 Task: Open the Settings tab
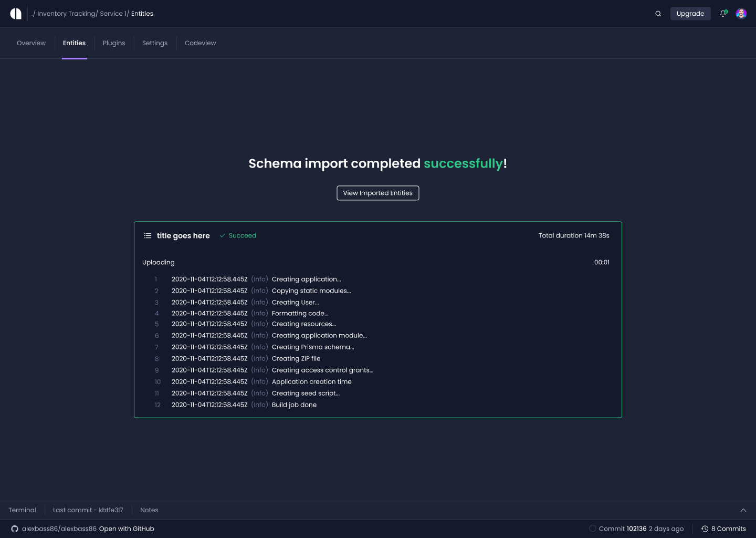(x=154, y=43)
